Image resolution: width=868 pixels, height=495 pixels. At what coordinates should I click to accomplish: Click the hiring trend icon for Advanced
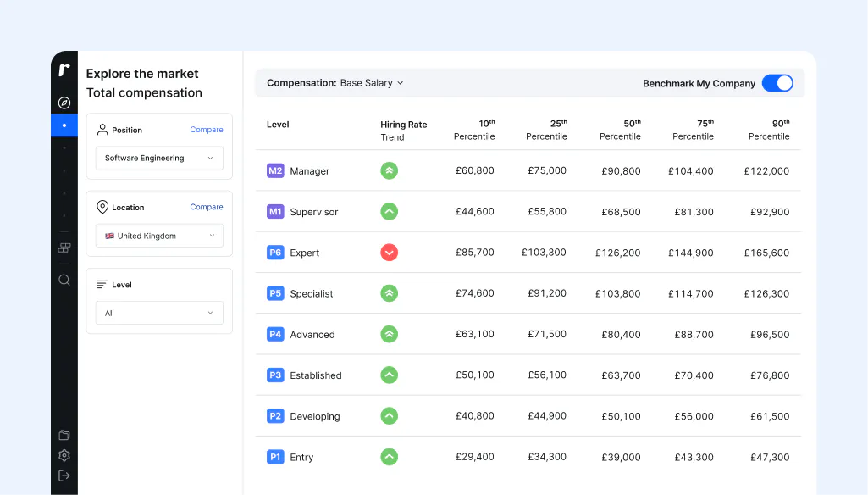(390, 334)
